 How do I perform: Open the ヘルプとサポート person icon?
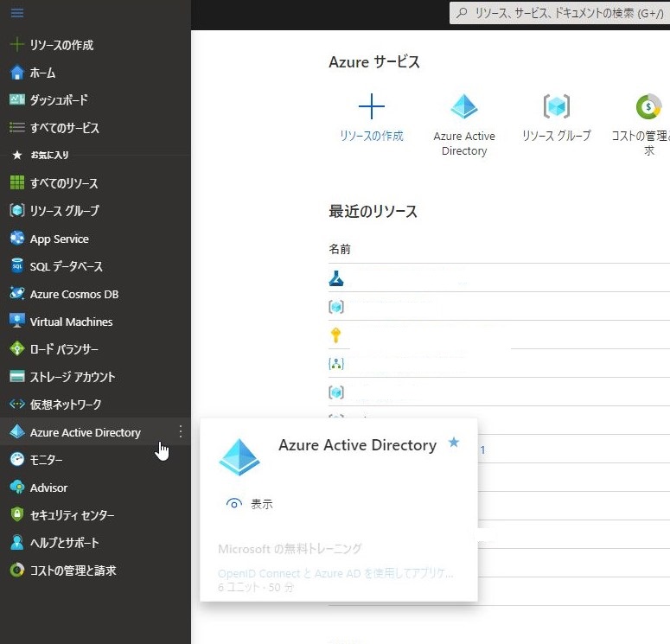click(x=17, y=542)
